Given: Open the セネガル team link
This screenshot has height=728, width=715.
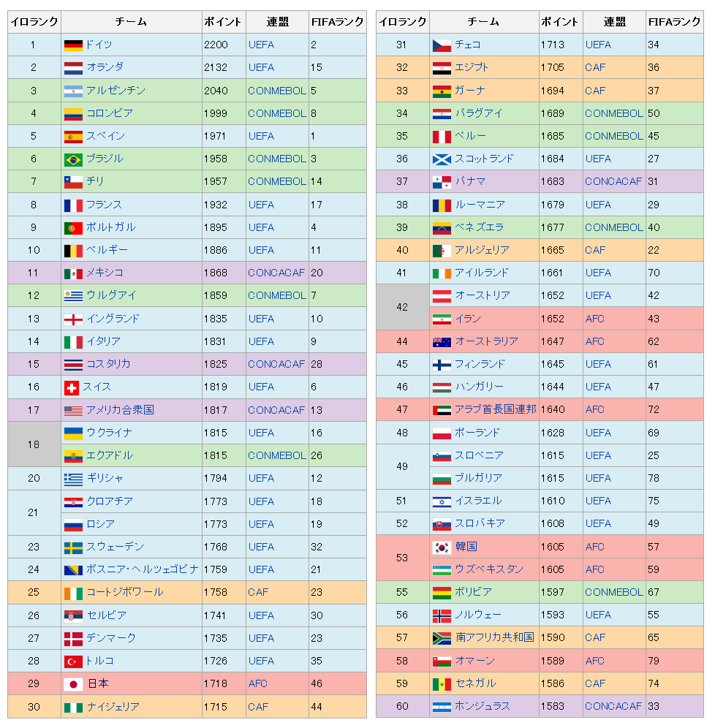Looking at the screenshot, I should click(475, 683).
